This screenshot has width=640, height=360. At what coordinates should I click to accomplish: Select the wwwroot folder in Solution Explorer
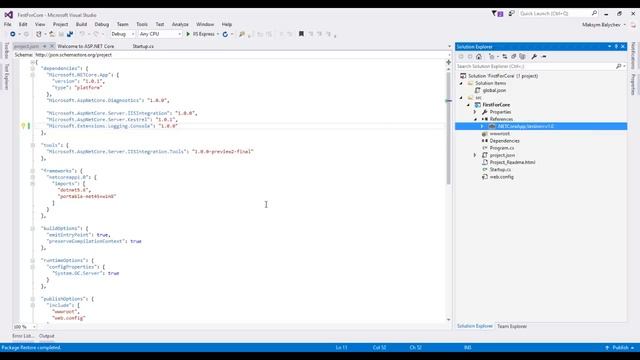pyautogui.click(x=500, y=134)
